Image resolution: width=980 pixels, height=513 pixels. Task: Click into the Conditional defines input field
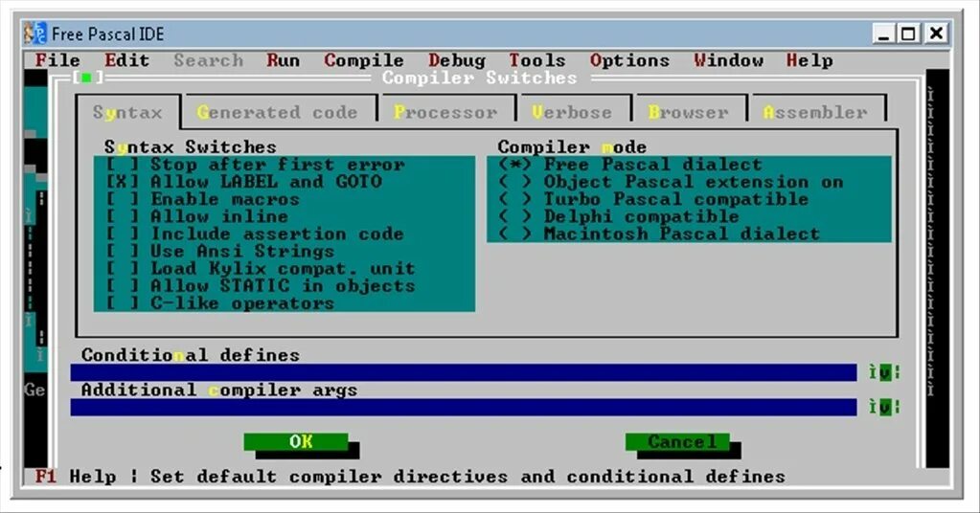(463, 372)
